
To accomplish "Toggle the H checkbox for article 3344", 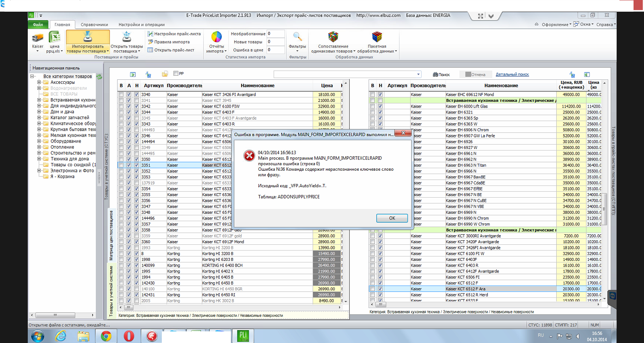I will (136, 112).
